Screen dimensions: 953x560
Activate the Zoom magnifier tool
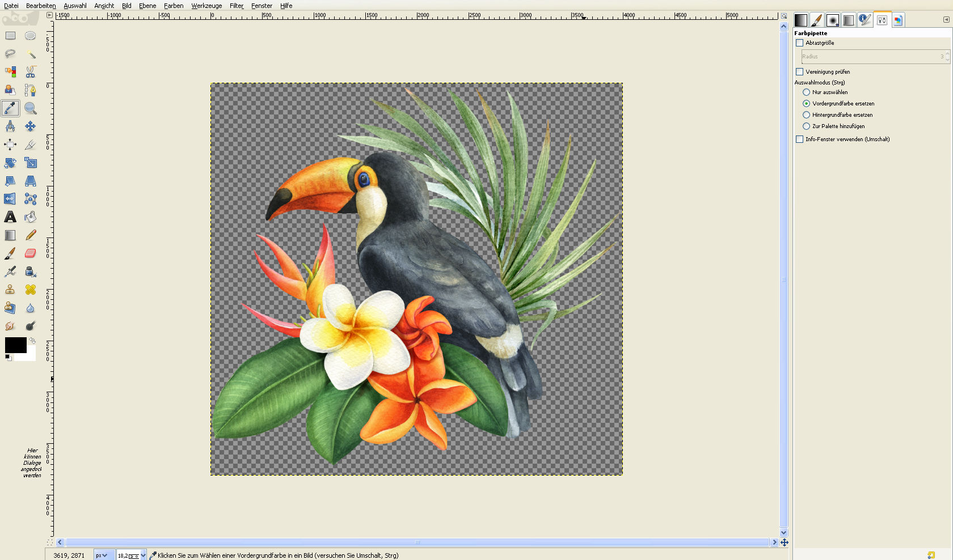tap(31, 108)
